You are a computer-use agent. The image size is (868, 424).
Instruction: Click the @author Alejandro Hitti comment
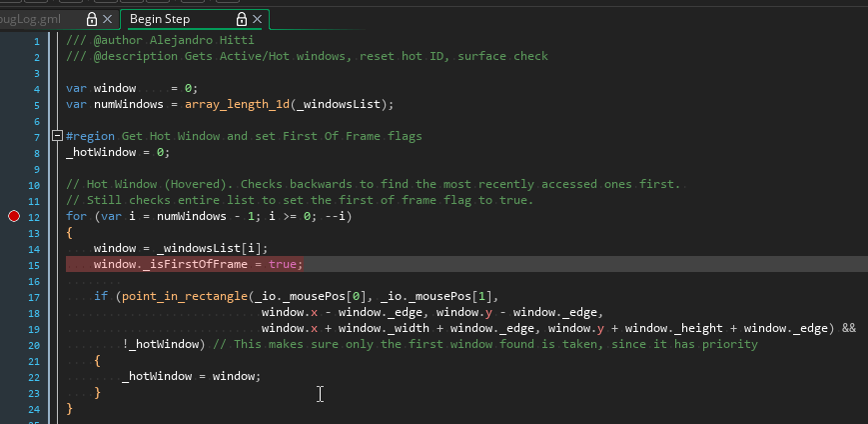pyautogui.click(x=158, y=40)
